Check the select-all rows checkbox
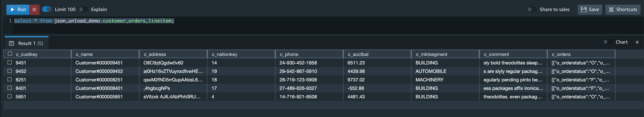 click(10, 54)
